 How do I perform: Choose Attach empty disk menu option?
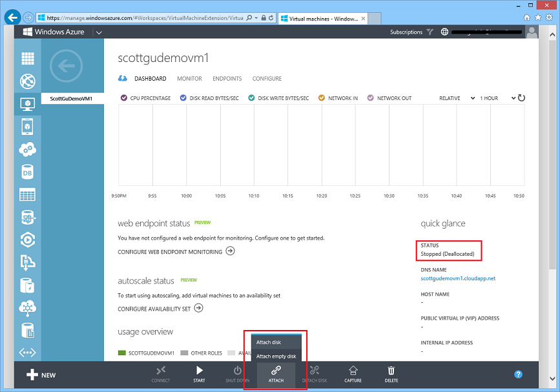[x=276, y=356]
